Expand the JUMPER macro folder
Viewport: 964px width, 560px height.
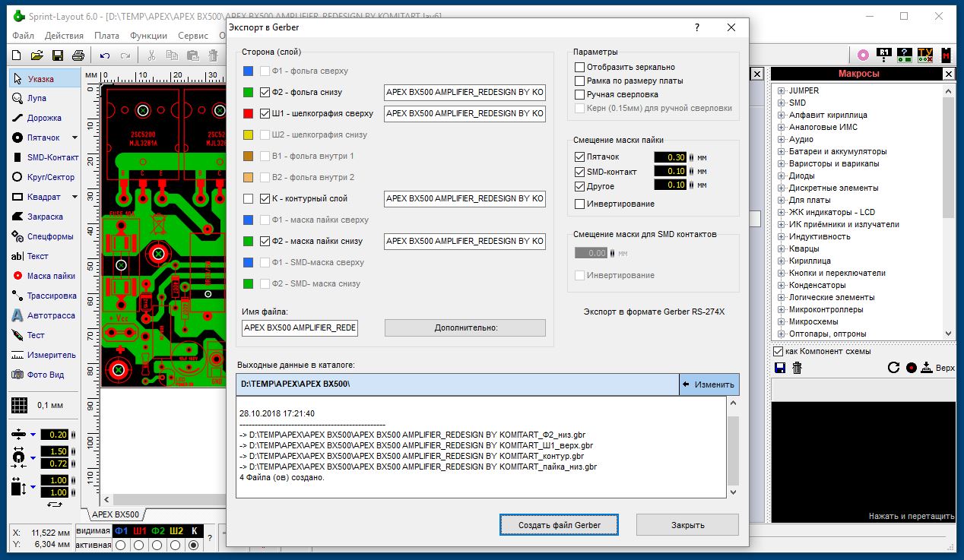click(x=781, y=90)
